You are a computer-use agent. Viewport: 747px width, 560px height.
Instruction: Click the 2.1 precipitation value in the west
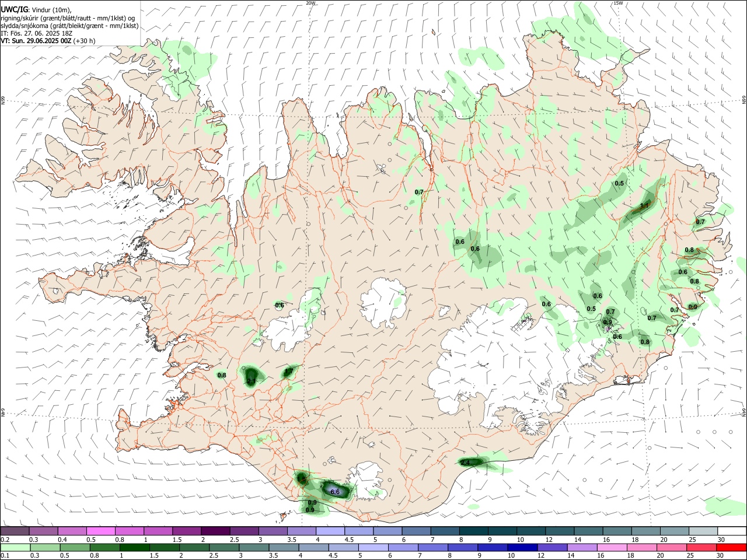pos(251,381)
